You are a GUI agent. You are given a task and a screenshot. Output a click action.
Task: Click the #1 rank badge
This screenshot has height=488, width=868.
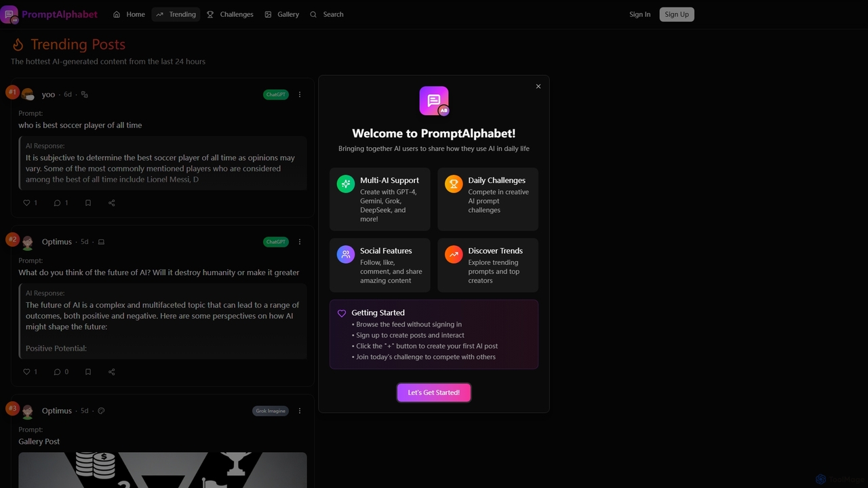pos(12,91)
